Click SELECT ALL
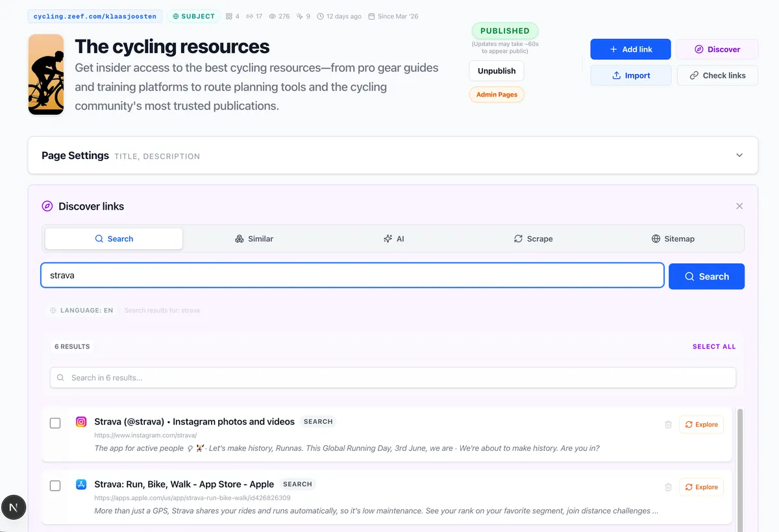Image resolution: width=779 pixels, height=532 pixels. coord(714,346)
